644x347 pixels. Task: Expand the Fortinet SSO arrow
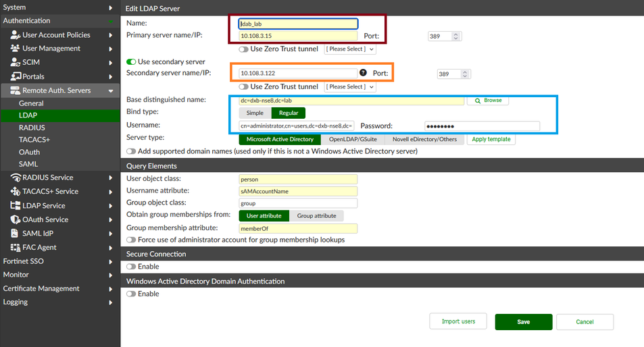click(x=110, y=262)
